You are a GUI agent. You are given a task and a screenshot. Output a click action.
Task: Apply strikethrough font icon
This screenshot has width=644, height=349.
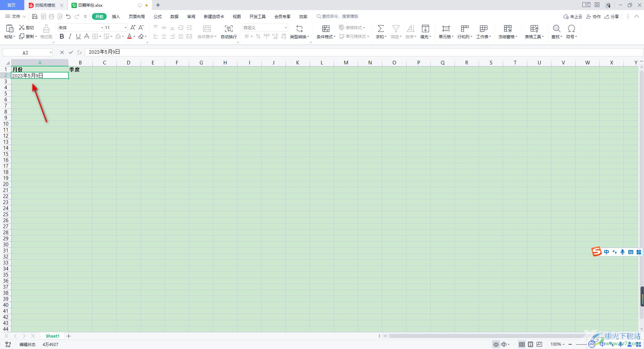tap(87, 36)
